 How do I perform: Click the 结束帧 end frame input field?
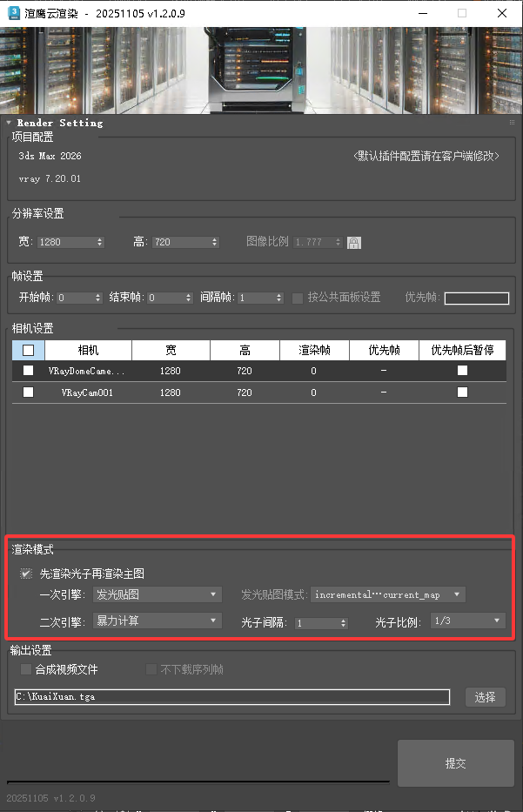tap(165, 298)
